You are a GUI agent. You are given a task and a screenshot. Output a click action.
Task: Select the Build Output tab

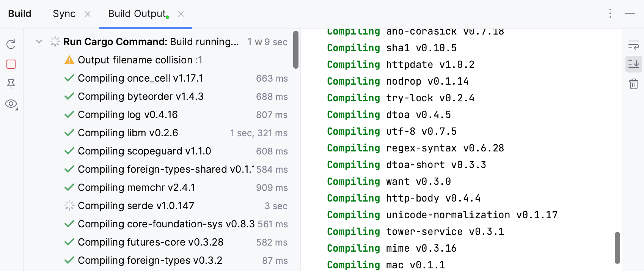[137, 14]
